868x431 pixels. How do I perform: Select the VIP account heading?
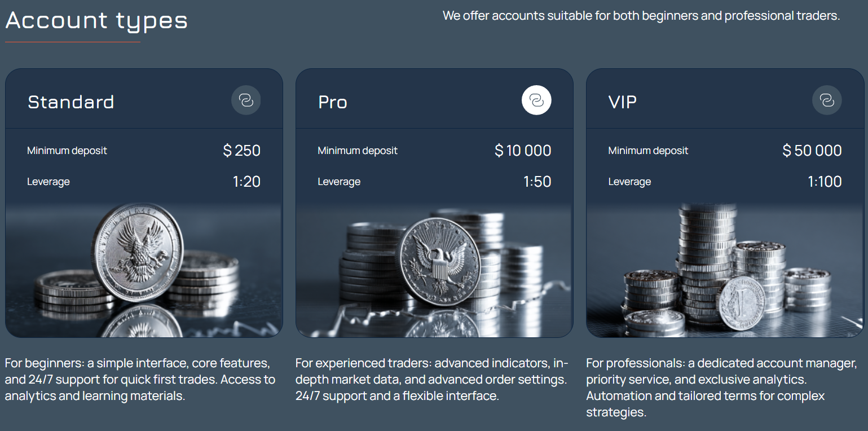[623, 102]
